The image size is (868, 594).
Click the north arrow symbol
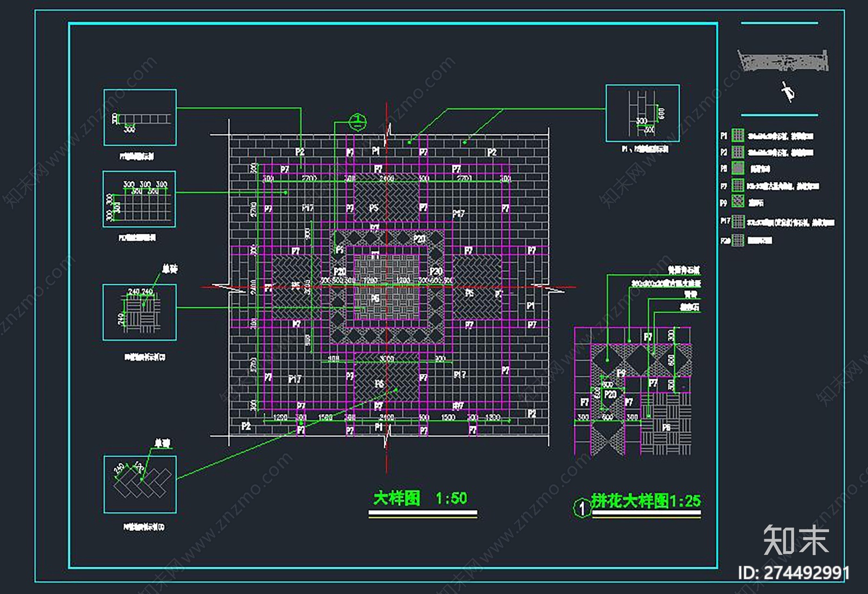coord(788,92)
